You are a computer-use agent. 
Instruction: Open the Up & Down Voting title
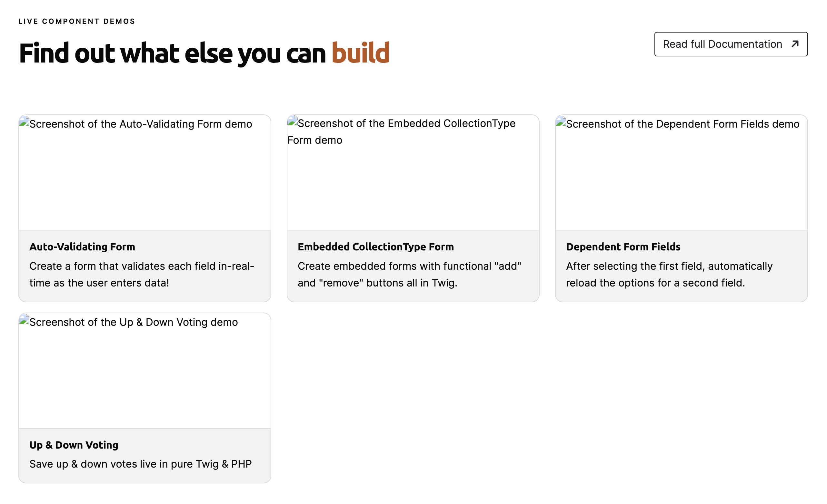tap(74, 445)
